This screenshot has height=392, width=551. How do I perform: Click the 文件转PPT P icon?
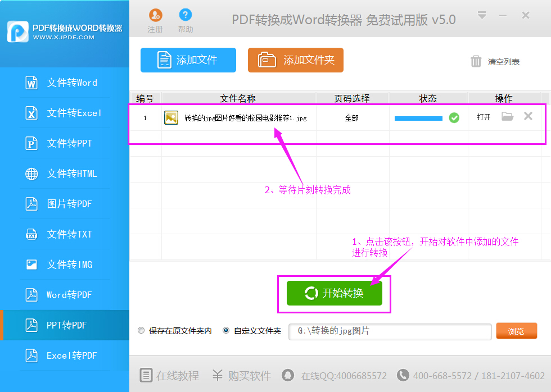point(31,143)
